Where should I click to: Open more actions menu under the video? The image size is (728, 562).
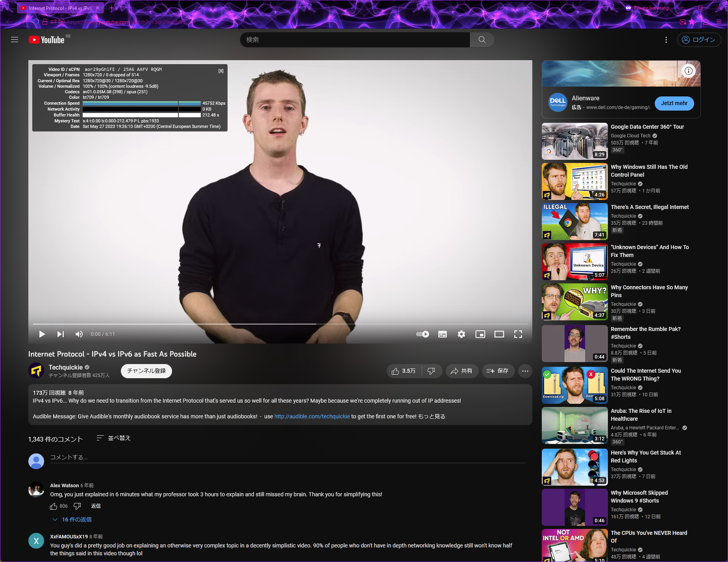[525, 371]
